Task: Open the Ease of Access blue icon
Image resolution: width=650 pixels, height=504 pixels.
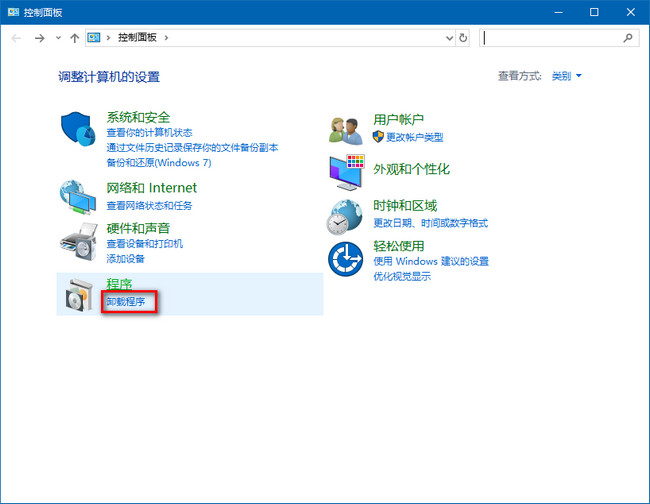Action: (x=345, y=259)
